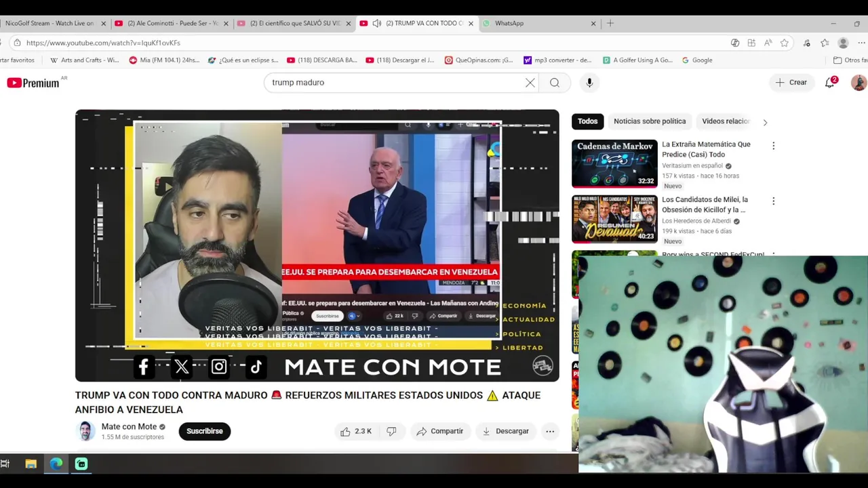Open options for Los Candidatos de Milei video
The width and height of the screenshot is (868, 488).
773,201
